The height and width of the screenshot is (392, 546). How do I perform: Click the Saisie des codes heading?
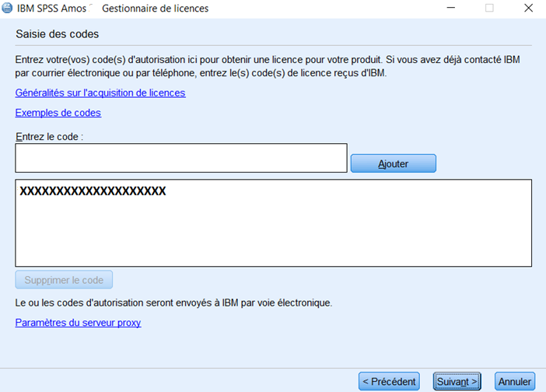pos(58,35)
